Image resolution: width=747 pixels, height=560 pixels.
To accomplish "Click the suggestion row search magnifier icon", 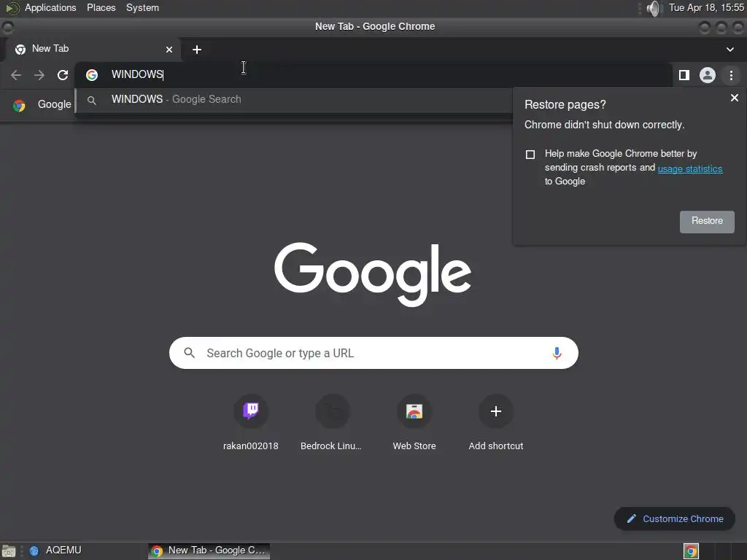I will coord(92,100).
